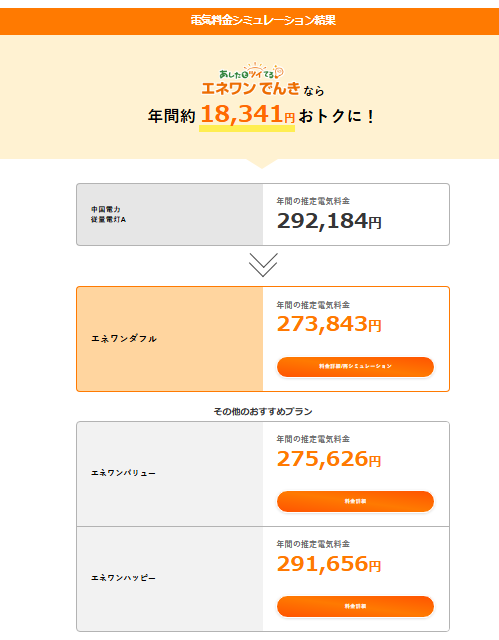Image resolution: width=499 pixels, height=640 pixels.
Task: Open 料金詳細 button for エネワンハッピー plan
Action: [x=355, y=606]
